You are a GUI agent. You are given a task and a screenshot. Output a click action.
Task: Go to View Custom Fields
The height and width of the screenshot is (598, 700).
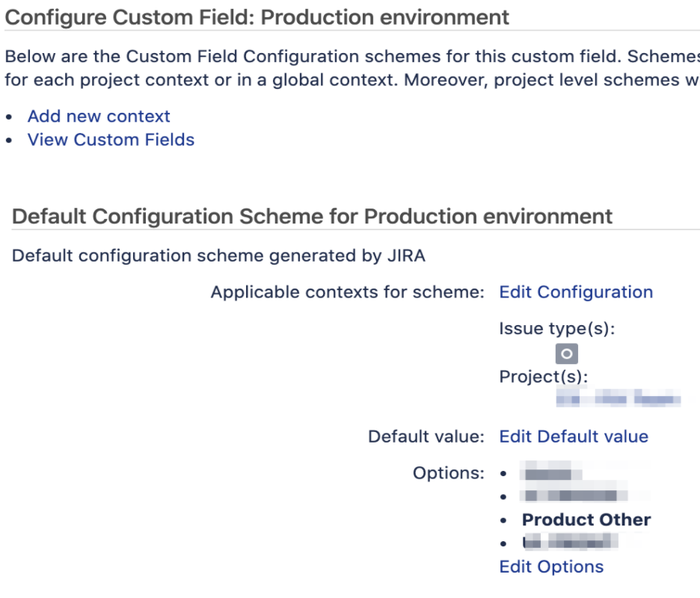pos(111,140)
